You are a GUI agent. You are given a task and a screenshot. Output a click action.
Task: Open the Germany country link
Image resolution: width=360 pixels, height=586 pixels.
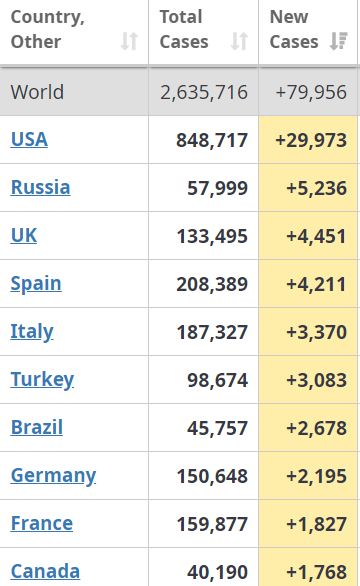tap(53, 476)
